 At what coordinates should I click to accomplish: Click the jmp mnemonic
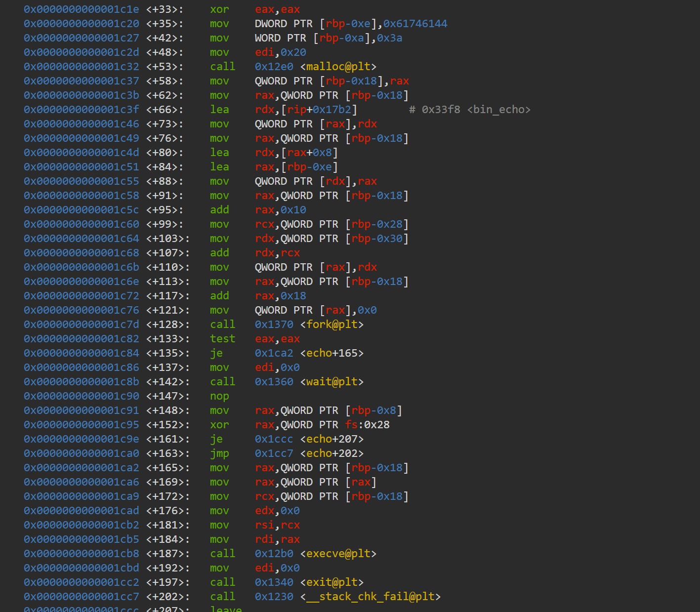(x=219, y=453)
